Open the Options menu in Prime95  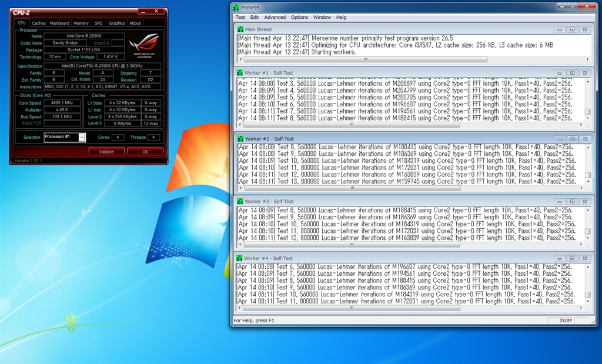[x=299, y=17]
